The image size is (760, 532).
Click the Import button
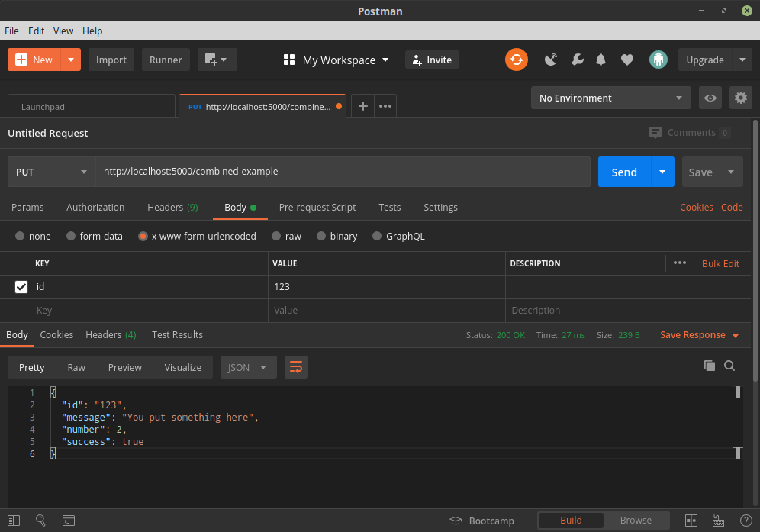pyautogui.click(x=111, y=60)
